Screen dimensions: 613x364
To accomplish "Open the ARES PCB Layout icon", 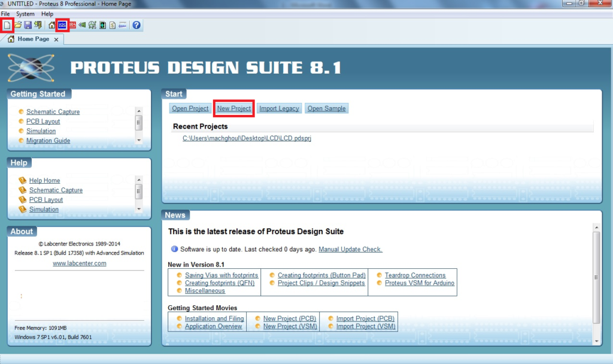I will pyautogui.click(x=72, y=25).
